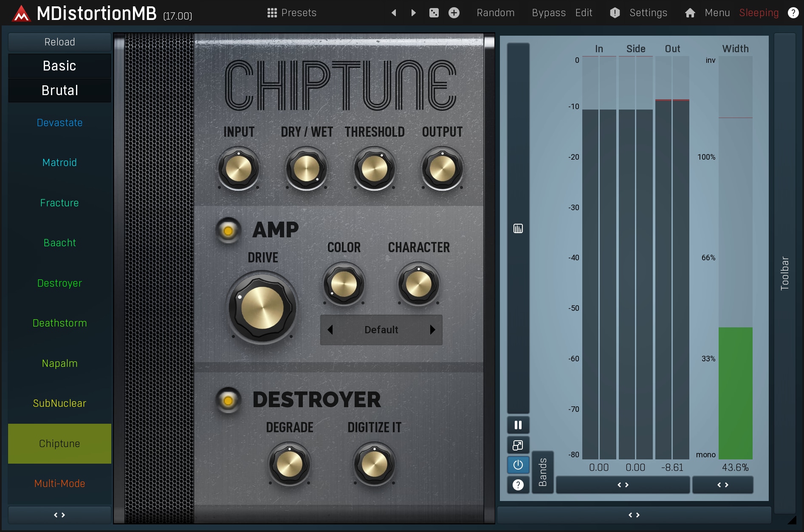The height and width of the screenshot is (532, 804).
Task: Toggle the DESTROYER section LED switch
Action: (228, 400)
